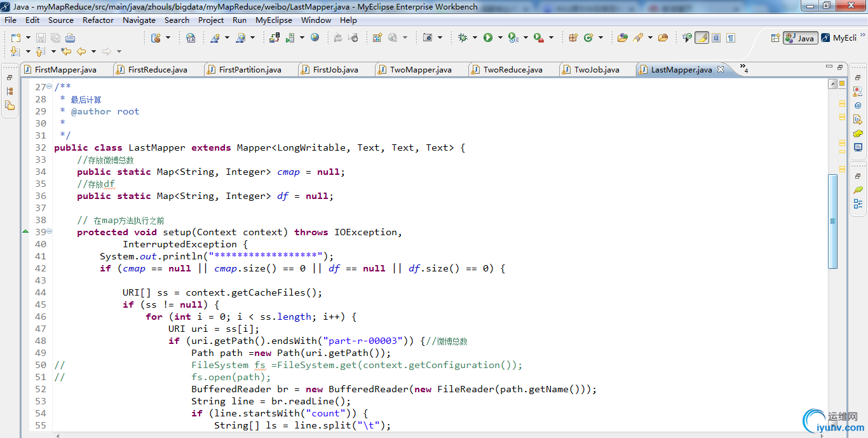
Task: Click the New Java Class icon
Action: 588,38
